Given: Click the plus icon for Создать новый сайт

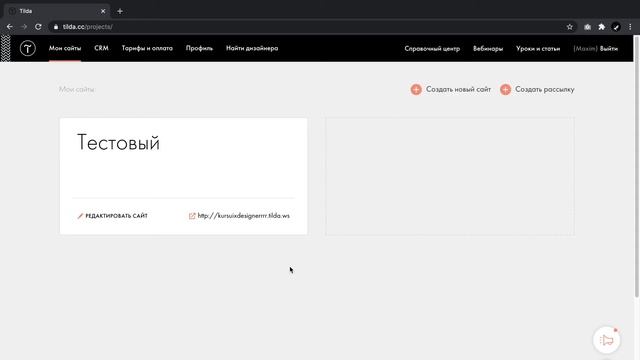Looking at the screenshot, I should [x=416, y=89].
